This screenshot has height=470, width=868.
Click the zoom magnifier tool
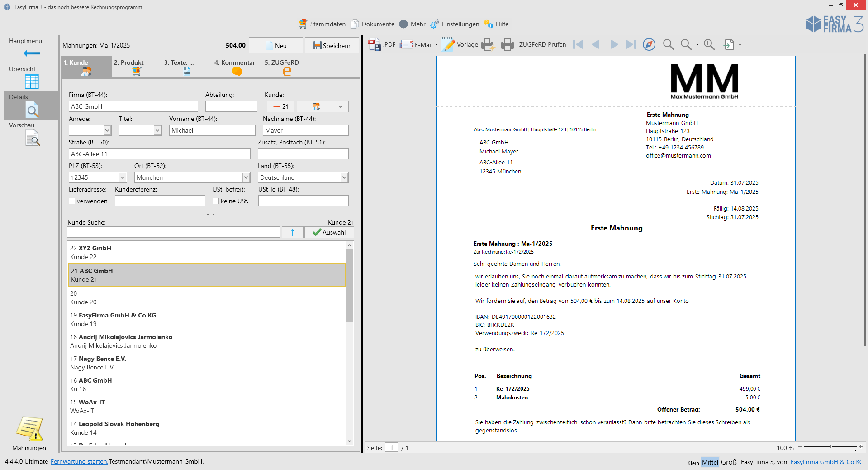[686, 44]
